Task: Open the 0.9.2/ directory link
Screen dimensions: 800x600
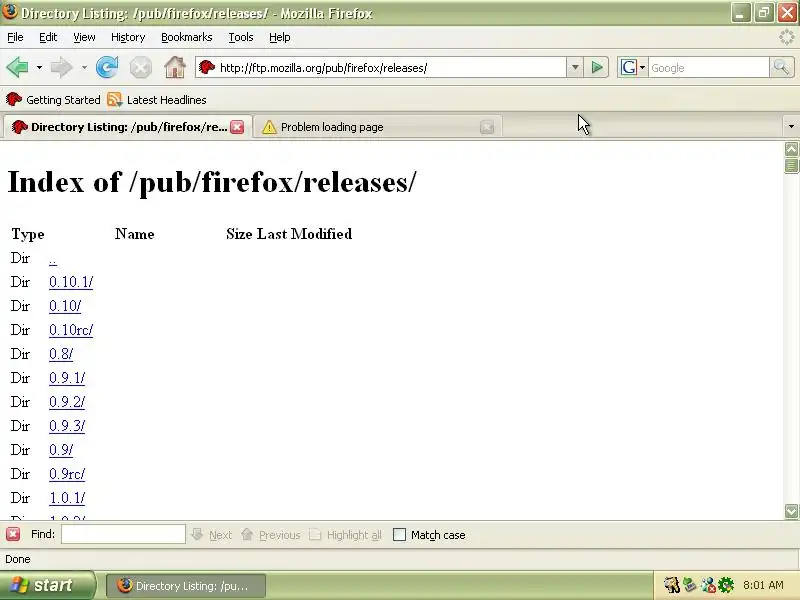Action: [x=67, y=402]
